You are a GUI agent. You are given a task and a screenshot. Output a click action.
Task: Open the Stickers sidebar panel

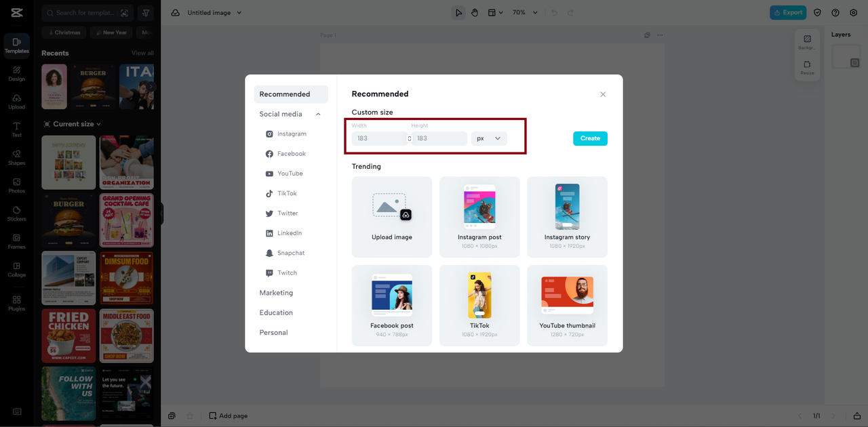16,213
